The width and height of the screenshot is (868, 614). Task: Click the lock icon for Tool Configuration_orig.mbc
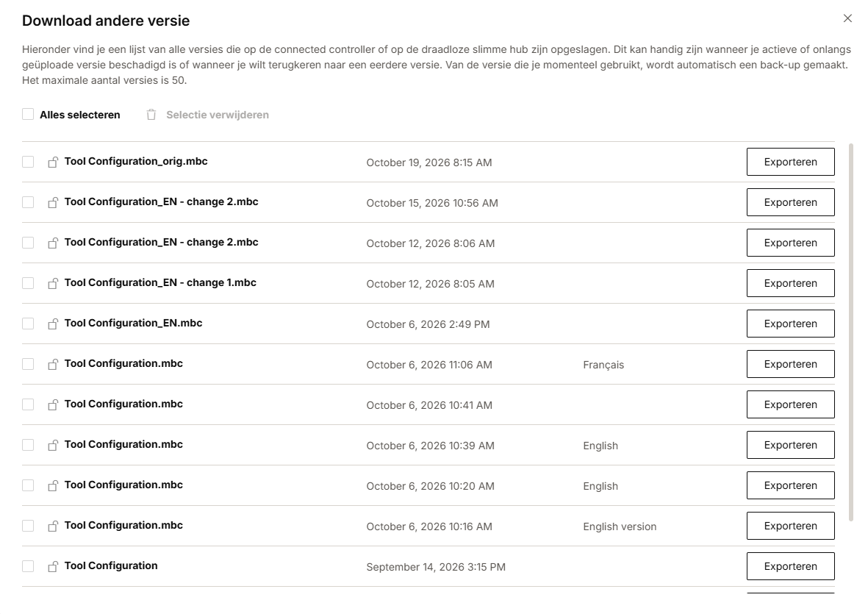point(53,163)
